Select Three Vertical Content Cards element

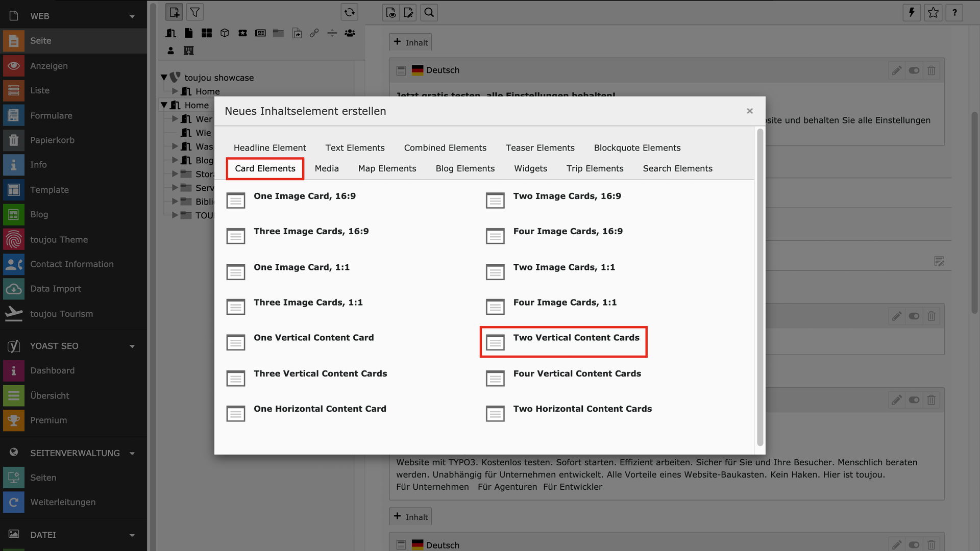tap(320, 374)
